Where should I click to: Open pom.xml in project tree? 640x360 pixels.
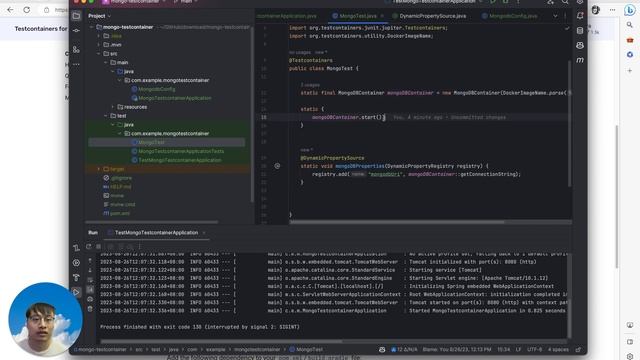(116, 213)
